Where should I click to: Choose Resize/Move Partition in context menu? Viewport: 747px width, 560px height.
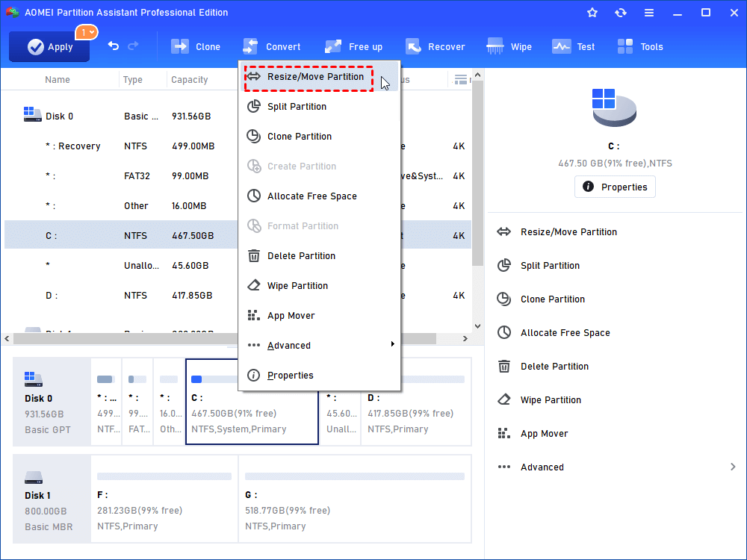click(319, 77)
